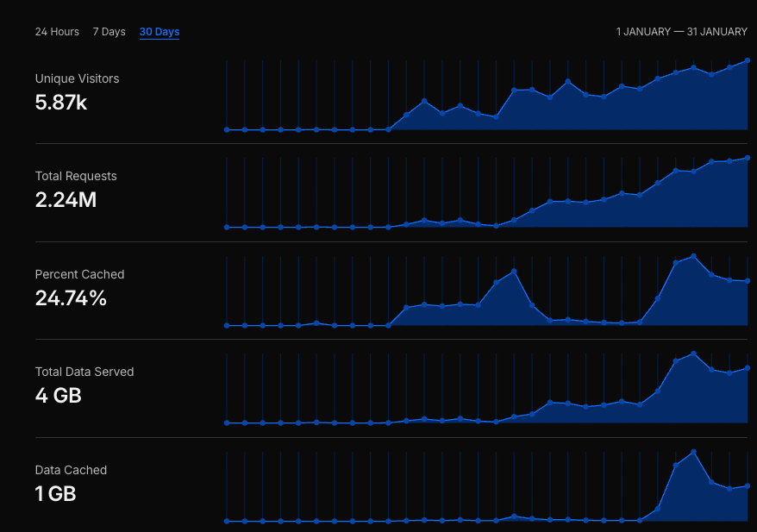This screenshot has height=532, width=757.
Task: Click the Unique Visitors label
Action: pos(77,78)
